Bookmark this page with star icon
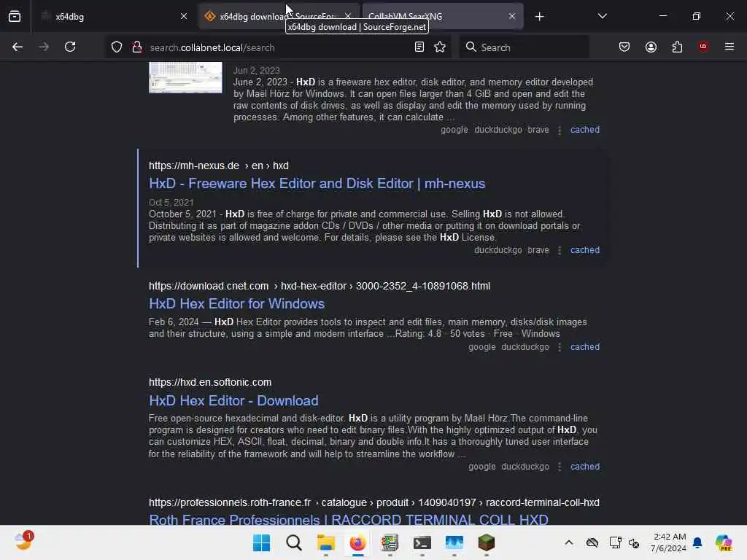Image resolution: width=747 pixels, height=560 pixels. [x=440, y=47]
